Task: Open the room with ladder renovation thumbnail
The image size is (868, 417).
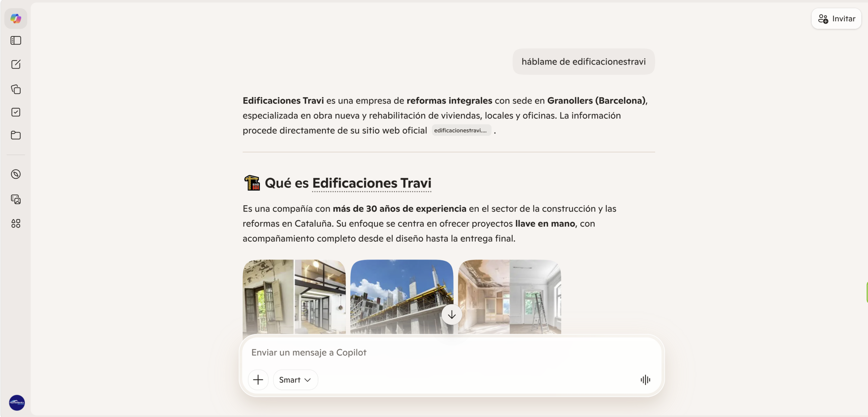Action: pos(510,297)
